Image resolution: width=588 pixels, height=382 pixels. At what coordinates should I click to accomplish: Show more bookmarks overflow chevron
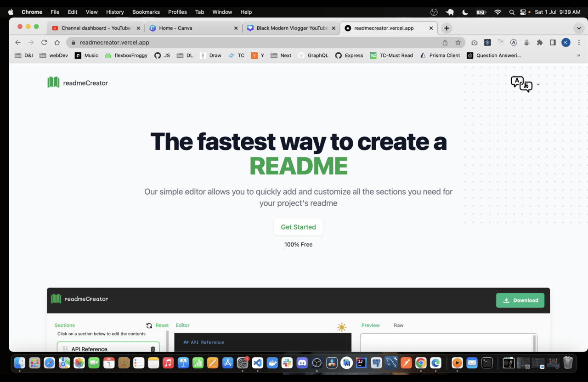click(x=578, y=56)
